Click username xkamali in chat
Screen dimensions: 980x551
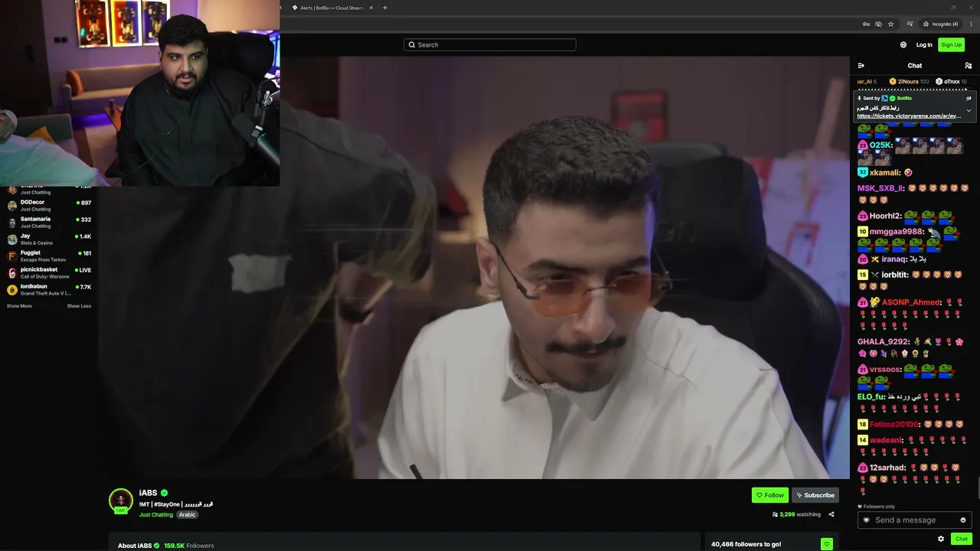pos(884,173)
